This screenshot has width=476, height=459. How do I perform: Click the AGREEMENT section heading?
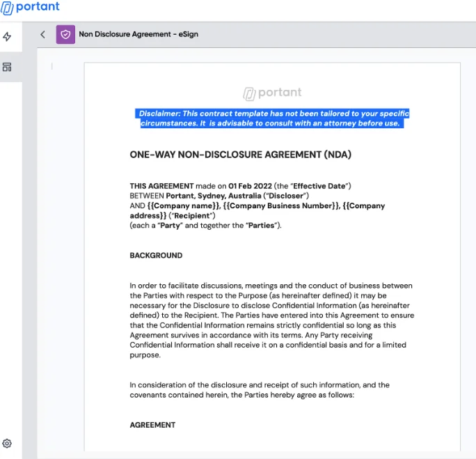point(152,425)
